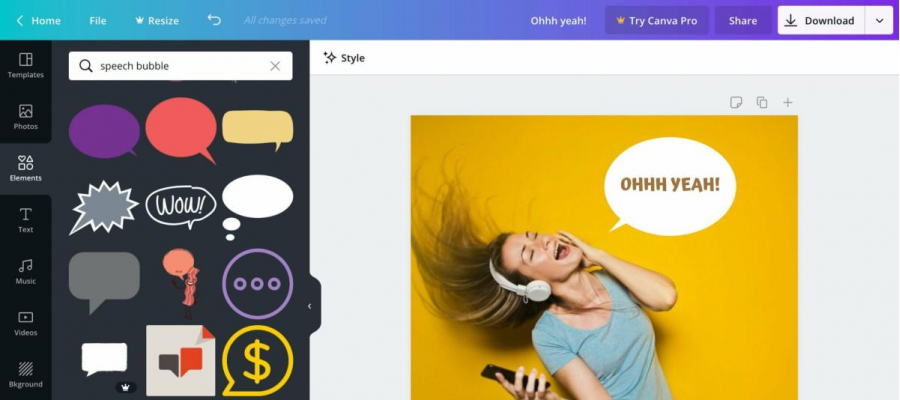
Task: Click the undo arrow icon
Action: tap(214, 20)
